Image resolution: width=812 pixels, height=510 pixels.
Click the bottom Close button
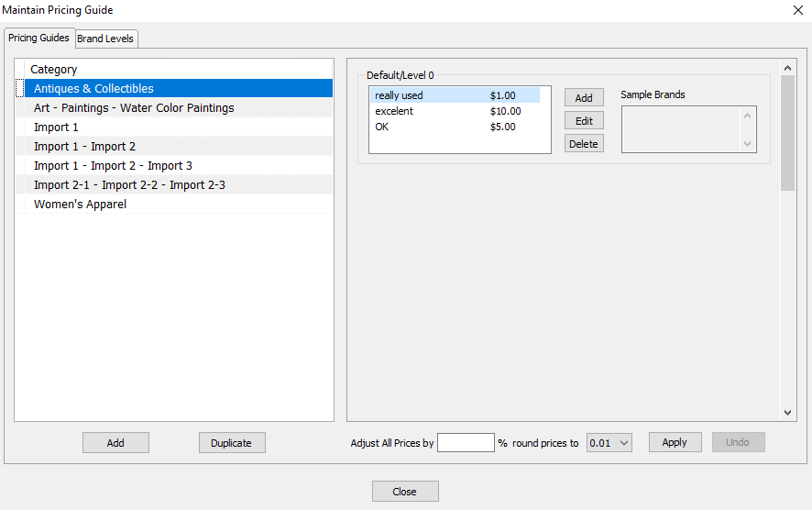(405, 492)
